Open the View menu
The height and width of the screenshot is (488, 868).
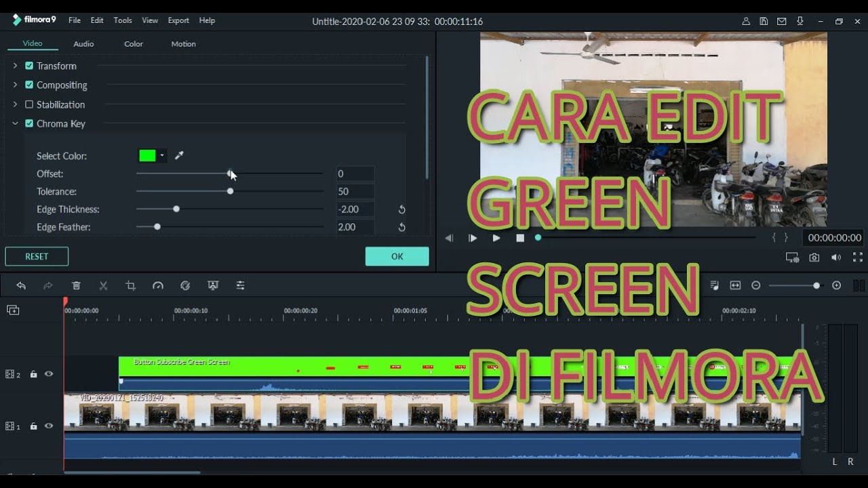[x=150, y=20]
